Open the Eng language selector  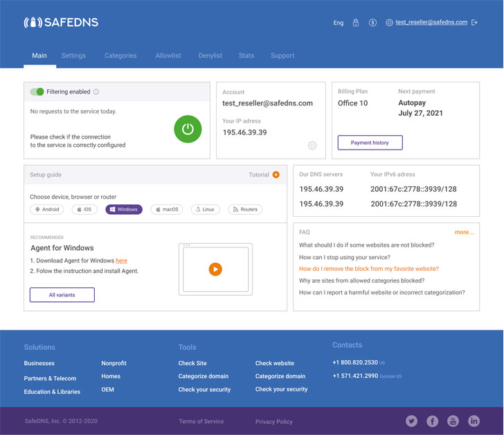point(339,23)
